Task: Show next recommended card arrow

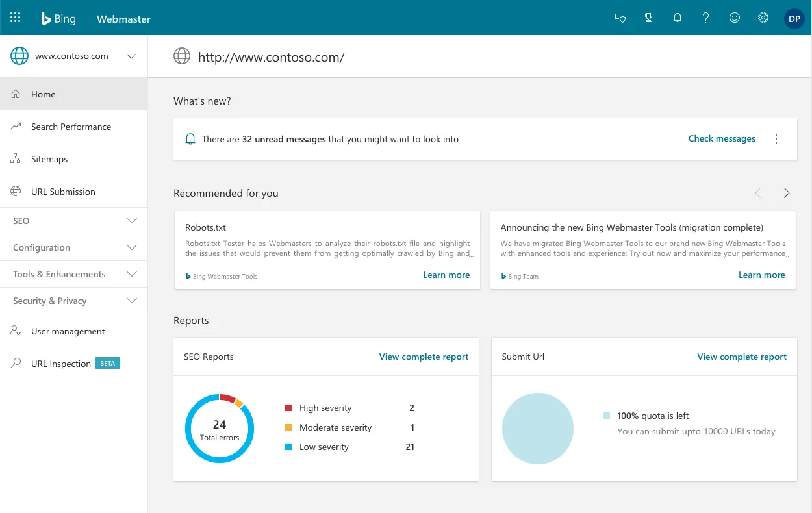Action: 787,193
